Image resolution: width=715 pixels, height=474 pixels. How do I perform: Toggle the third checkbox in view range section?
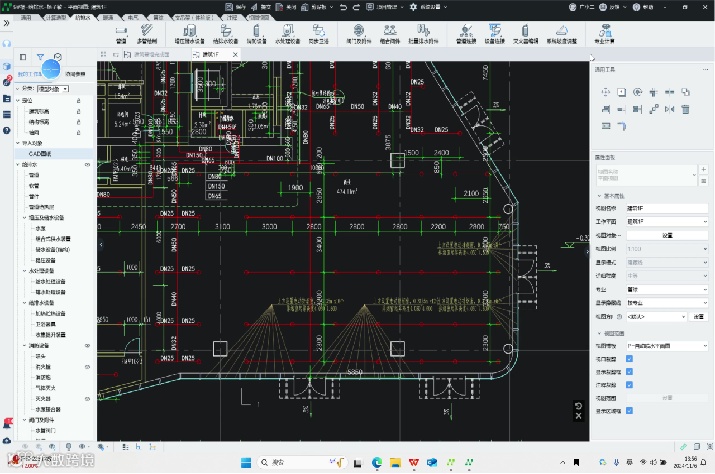pos(629,384)
